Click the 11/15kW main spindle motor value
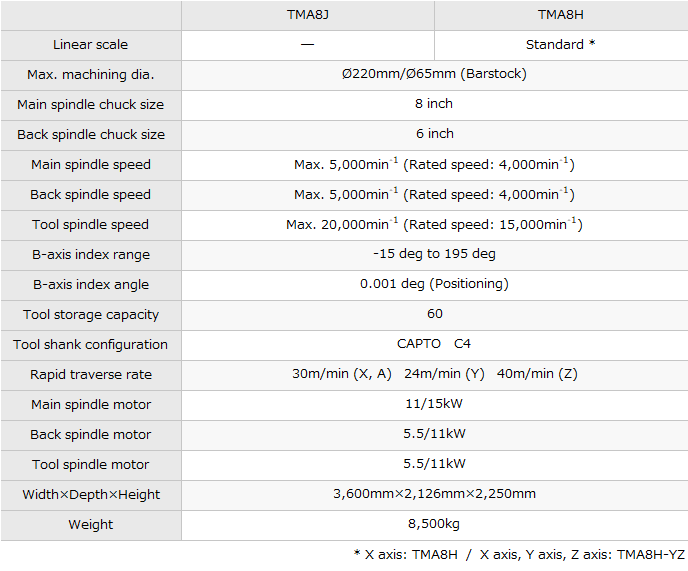The image size is (688, 571). point(434,405)
